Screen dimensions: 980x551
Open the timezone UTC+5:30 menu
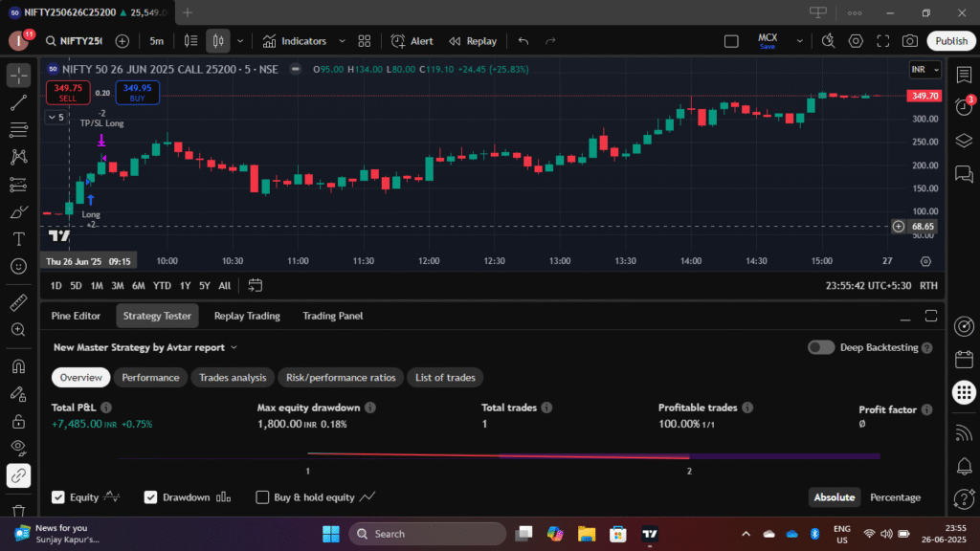868,285
